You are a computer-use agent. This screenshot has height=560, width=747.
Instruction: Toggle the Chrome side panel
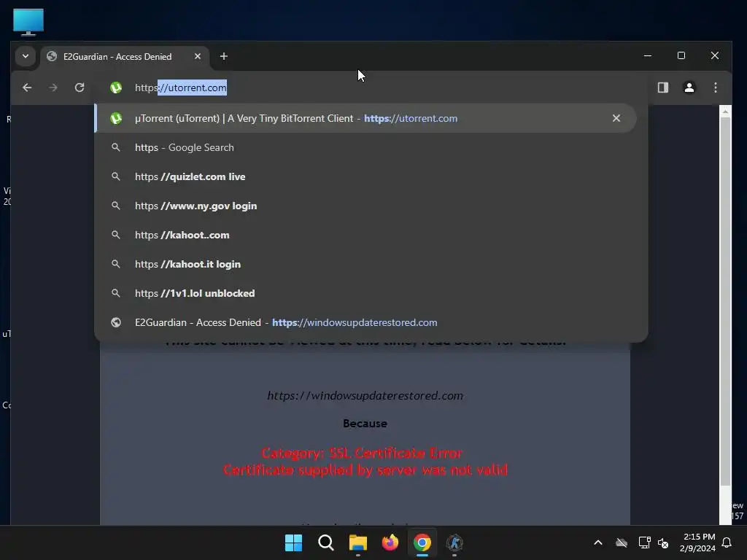coord(662,87)
